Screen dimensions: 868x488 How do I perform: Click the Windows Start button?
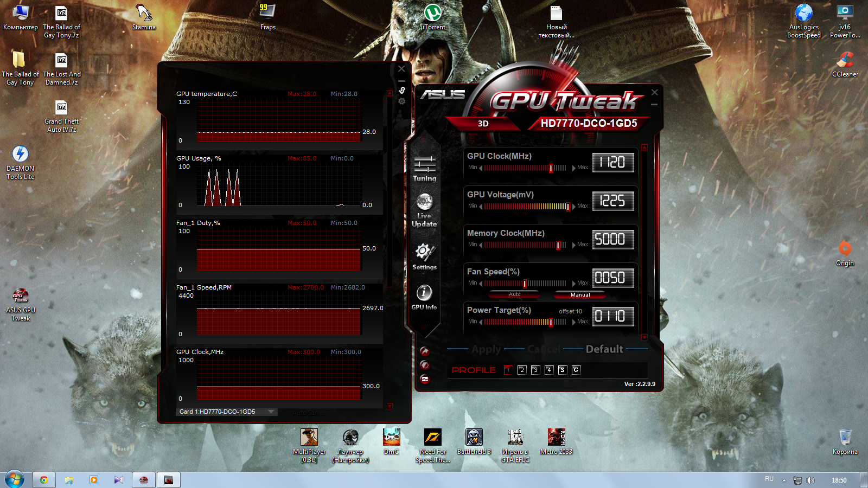pos(15,479)
